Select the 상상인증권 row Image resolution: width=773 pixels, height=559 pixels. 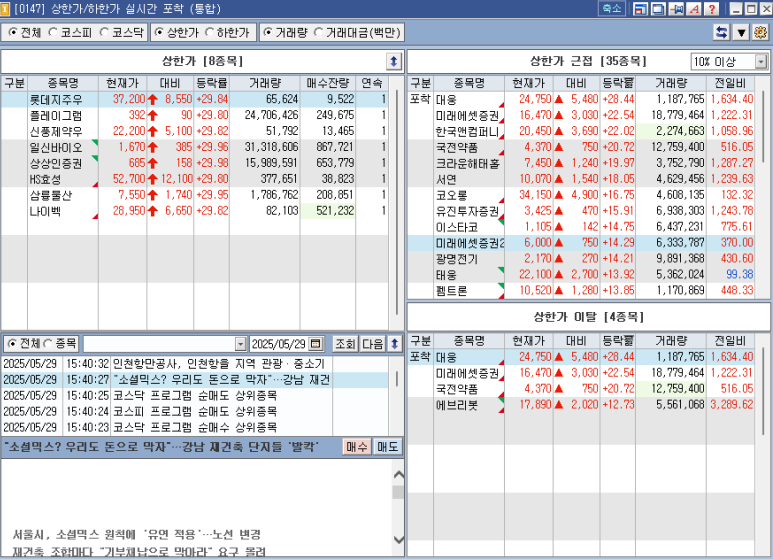(194, 163)
